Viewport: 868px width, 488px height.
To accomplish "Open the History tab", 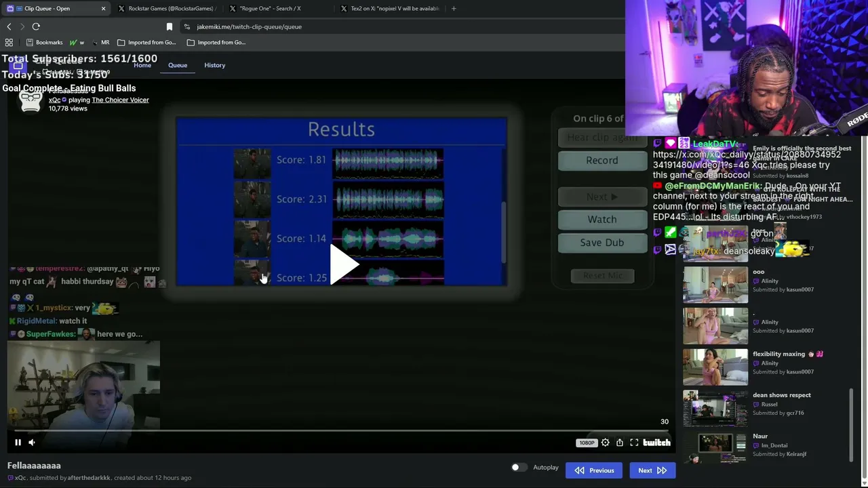I will 215,65.
